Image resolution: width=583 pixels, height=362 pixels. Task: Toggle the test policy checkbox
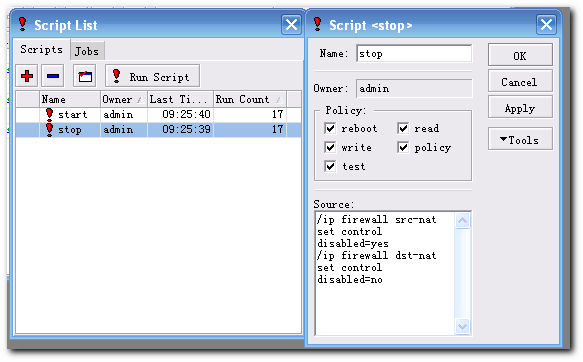point(330,166)
